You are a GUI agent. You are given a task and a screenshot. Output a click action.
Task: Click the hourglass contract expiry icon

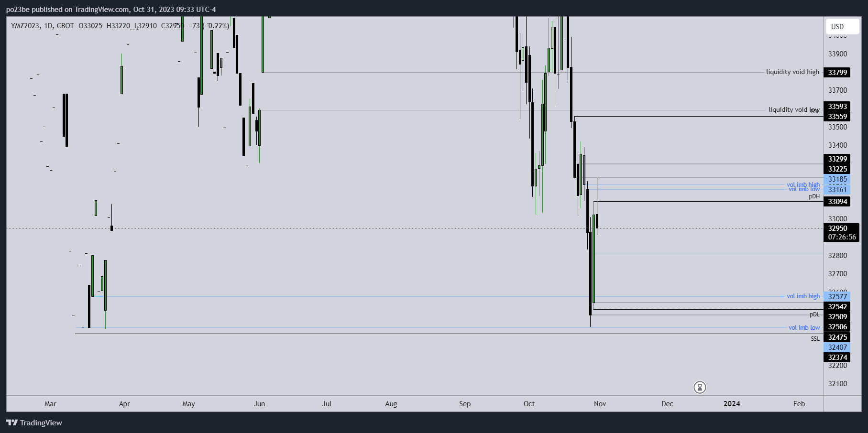click(x=700, y=387)
